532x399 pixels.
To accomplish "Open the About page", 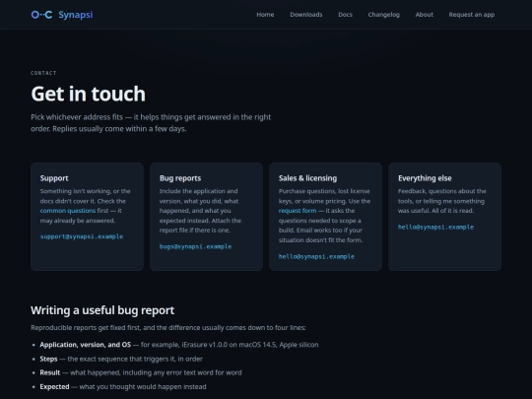I will [424, 15].
